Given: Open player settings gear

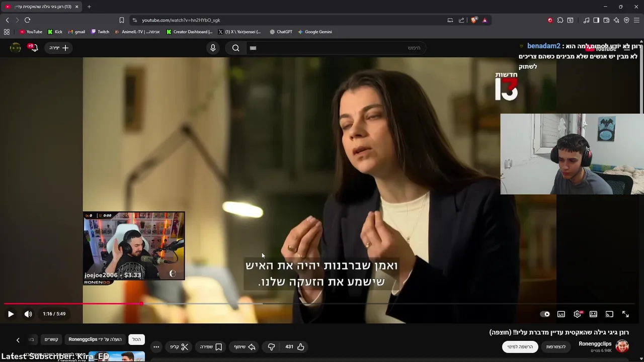Looking at the screenshot, I should (x=577, y=314).
